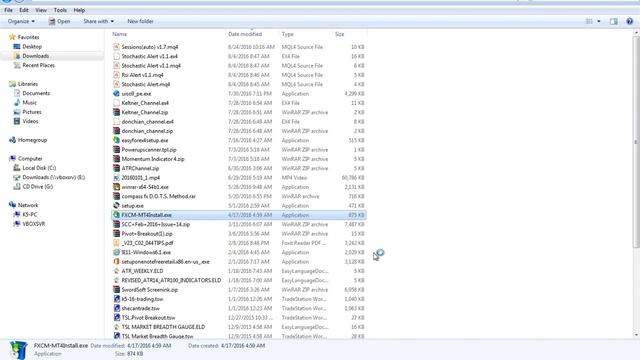Click the setup.exe application icon
This screenshot has height=360, width=640.
116,206
